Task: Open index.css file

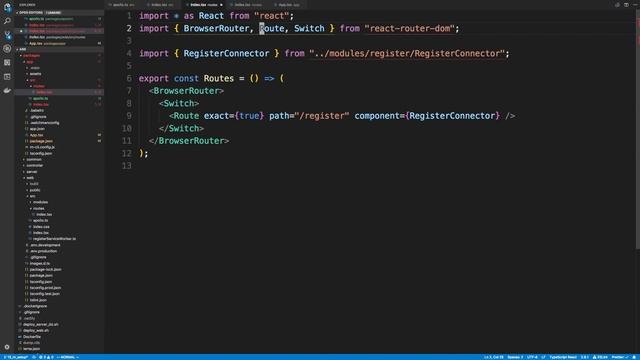Action: (41, 227)
